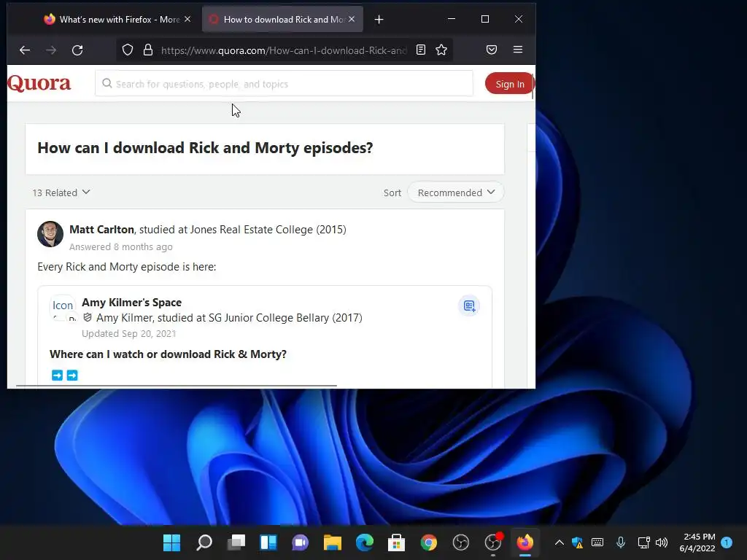
Task: Click the horizontal scrollbar at window bottom
Action: pyautogui.click(x=177, y=385)
